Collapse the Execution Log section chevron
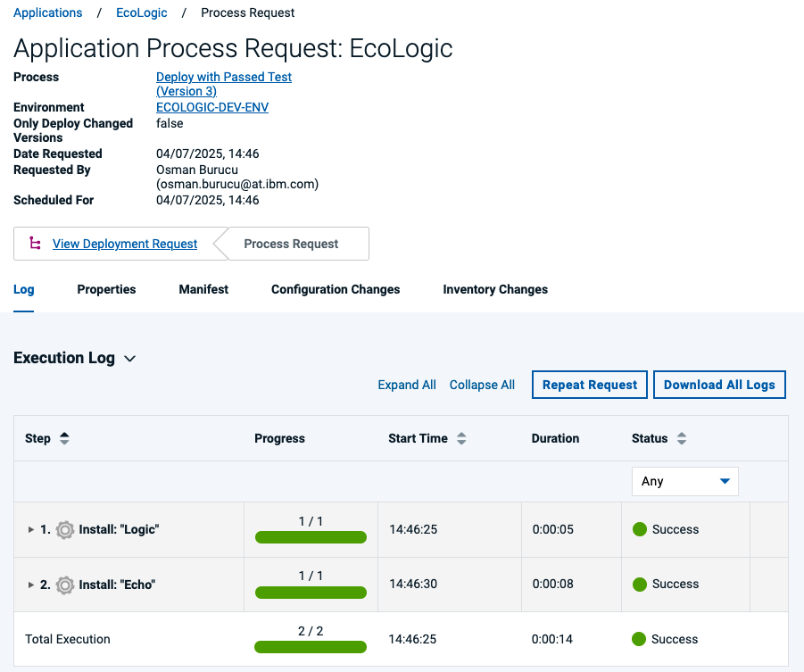This screenshot has height=672, width=804. (130, 359)
